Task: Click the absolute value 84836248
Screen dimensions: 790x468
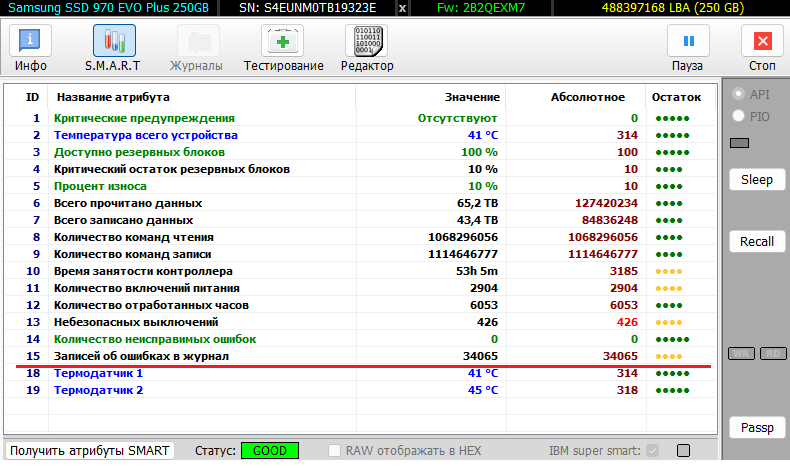Action: click(x=610, y=220)
